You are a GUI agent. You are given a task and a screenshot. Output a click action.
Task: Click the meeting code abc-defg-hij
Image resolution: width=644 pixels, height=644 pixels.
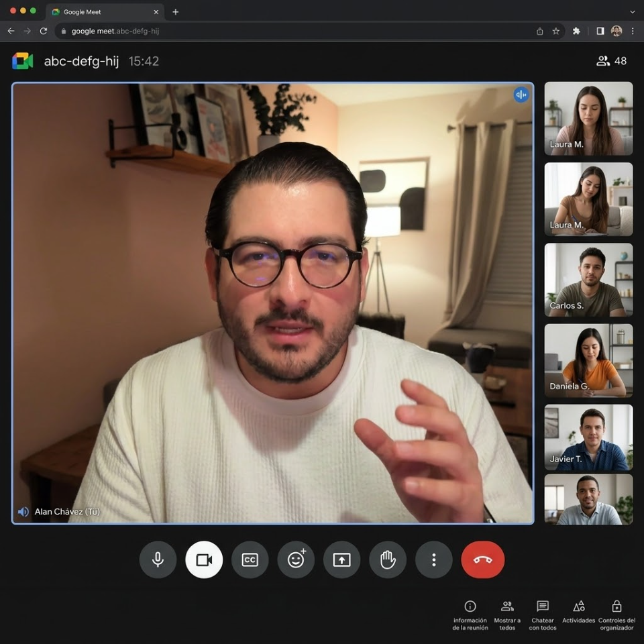pos(81,61)
